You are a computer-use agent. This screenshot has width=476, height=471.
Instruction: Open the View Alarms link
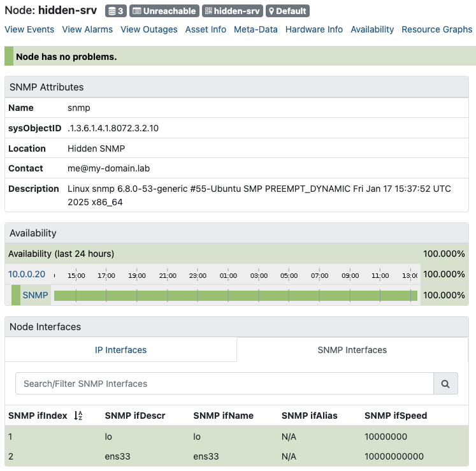[87, 29]
